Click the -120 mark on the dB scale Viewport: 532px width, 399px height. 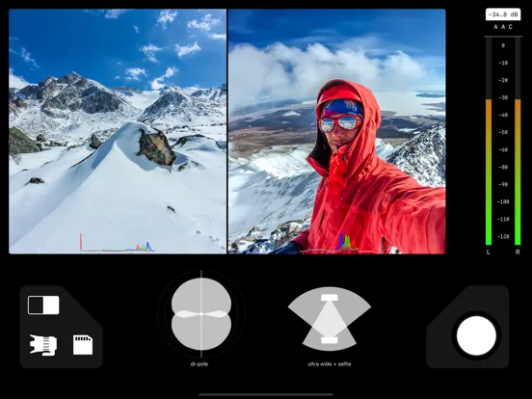(503, 236)
